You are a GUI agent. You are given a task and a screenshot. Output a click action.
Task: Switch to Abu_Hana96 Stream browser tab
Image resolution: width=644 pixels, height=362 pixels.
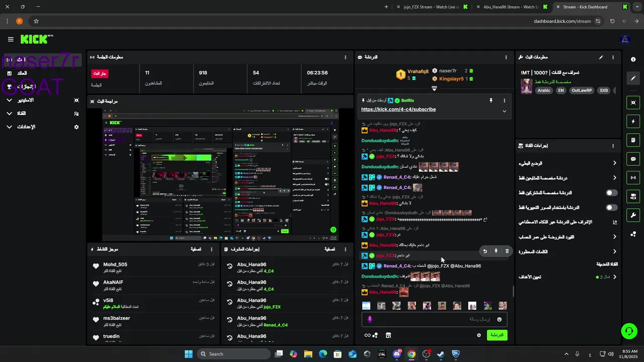[x=511, y=7]
